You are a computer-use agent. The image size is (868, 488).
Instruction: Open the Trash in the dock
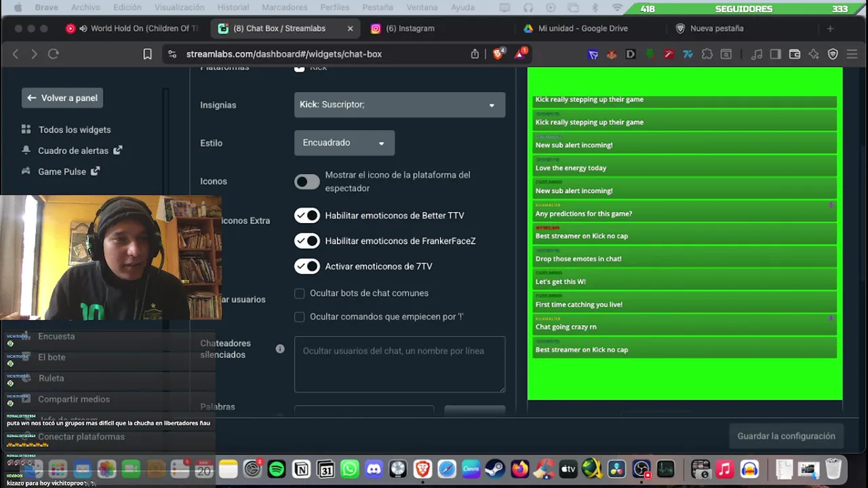[833, 469]
